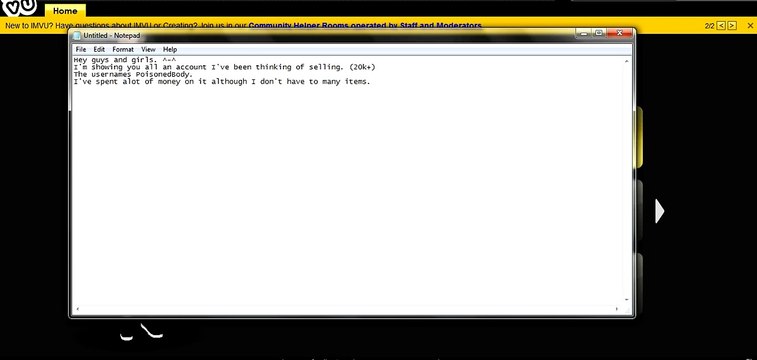The height and width of the screenshot is (360, 757).
Task: Show next IMVU banner message
Action: [732, 26]
